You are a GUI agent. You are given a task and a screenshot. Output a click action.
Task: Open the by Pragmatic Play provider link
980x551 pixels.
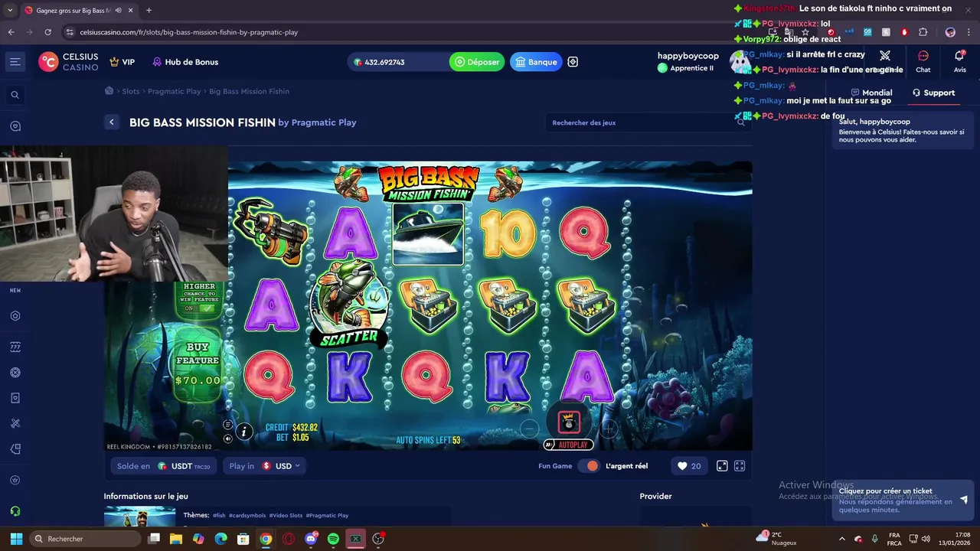[317, 122]
